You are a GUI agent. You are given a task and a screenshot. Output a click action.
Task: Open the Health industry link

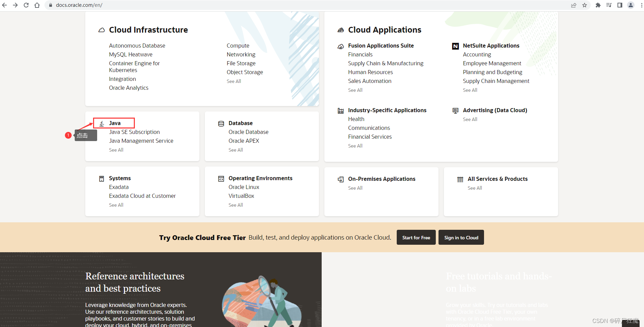356,119
